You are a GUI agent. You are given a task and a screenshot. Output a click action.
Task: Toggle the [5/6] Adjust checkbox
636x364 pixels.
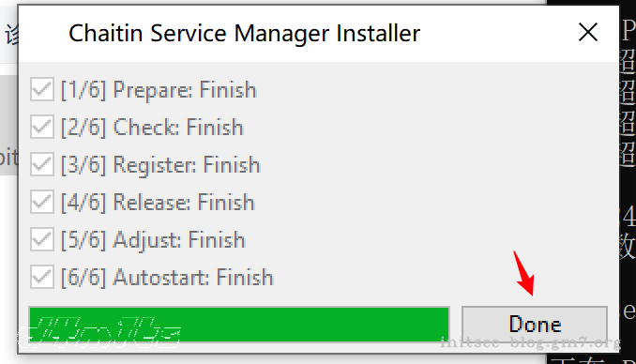(42, 239)
